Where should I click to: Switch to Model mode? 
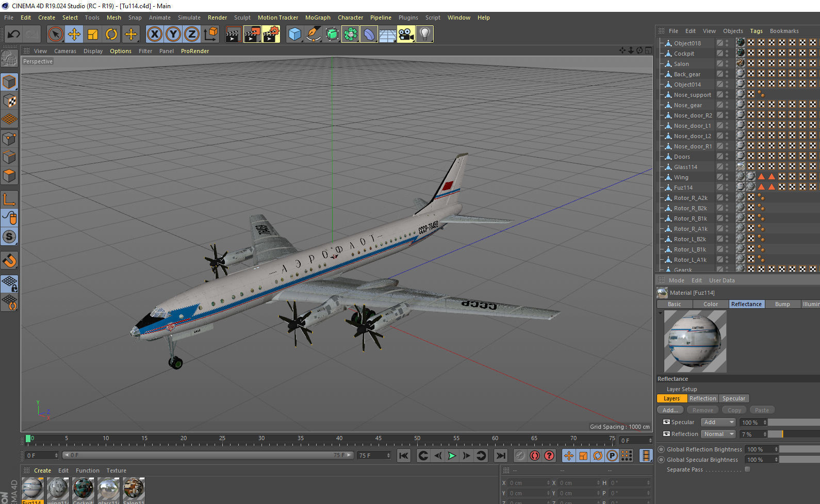[9, 82]
